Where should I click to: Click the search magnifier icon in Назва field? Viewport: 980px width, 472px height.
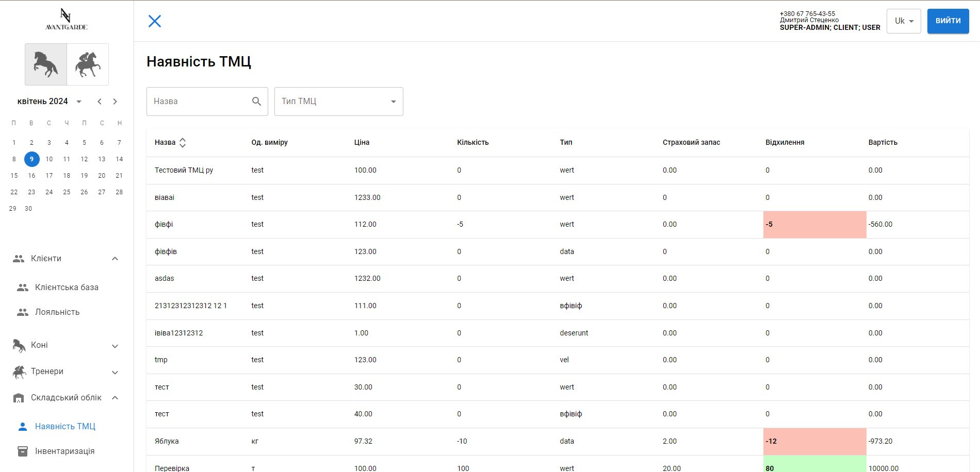pyautogui.click(x=256, y=102)
